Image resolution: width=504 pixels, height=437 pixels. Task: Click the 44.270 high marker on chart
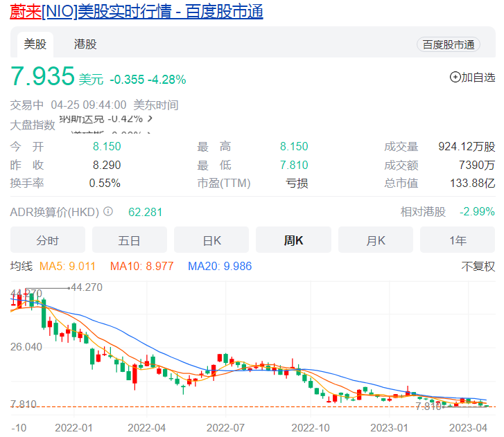[x=87, y=287]
